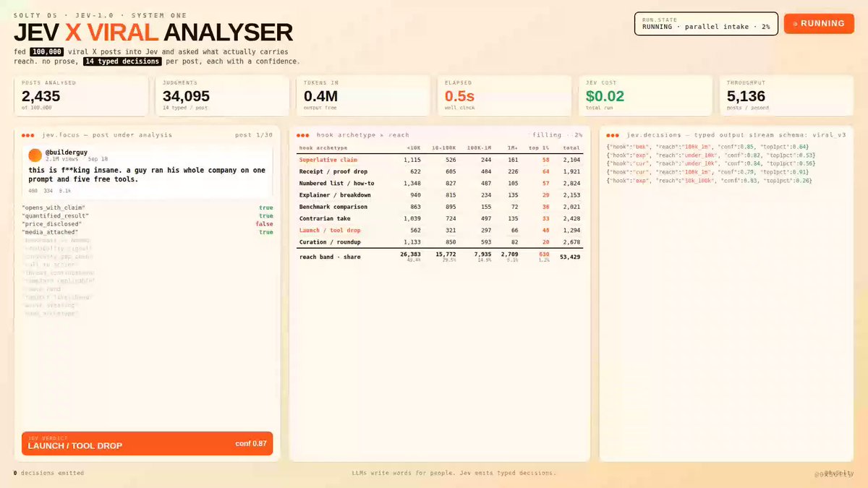Screen dimensions: 868x488
Task: Select the '100K-1M' column header
Action: click(478, 148)
